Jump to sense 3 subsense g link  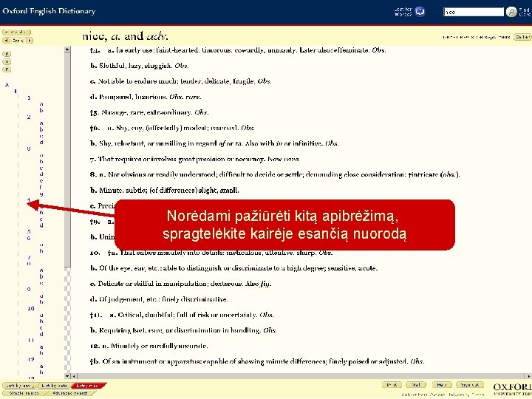(x=41, y=194)
